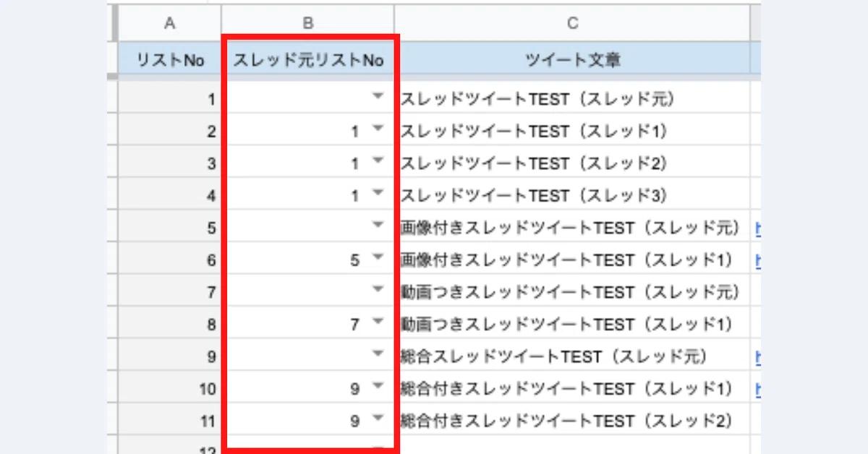Open dropdown showing 9 in row 11
This screenshot has height=454, width=868.
(x=377, y=418)
